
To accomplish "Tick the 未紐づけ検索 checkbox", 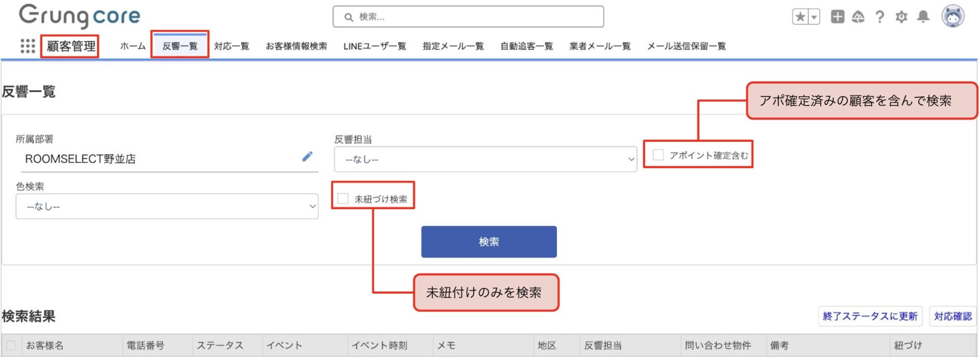I will [x=343, y=198].
